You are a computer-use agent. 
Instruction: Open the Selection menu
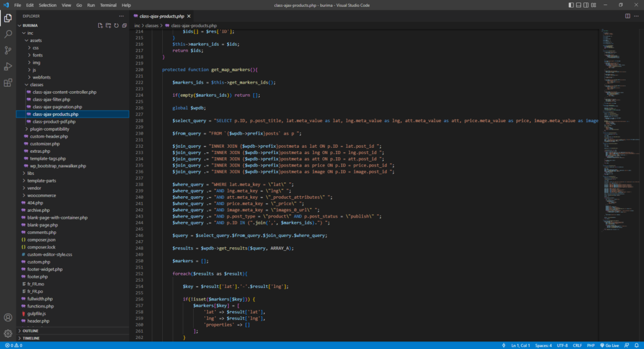point(48,5)
